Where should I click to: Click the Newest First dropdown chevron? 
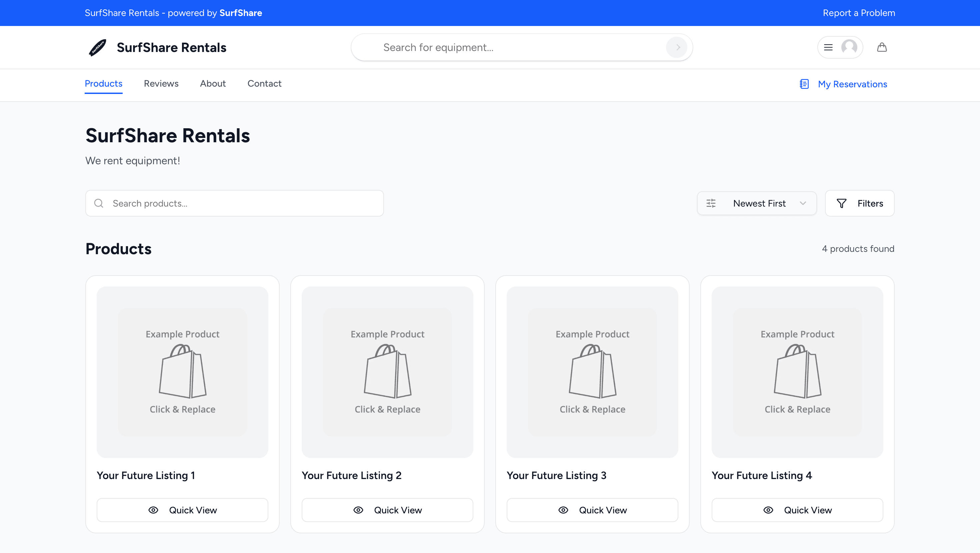(803, 204)
